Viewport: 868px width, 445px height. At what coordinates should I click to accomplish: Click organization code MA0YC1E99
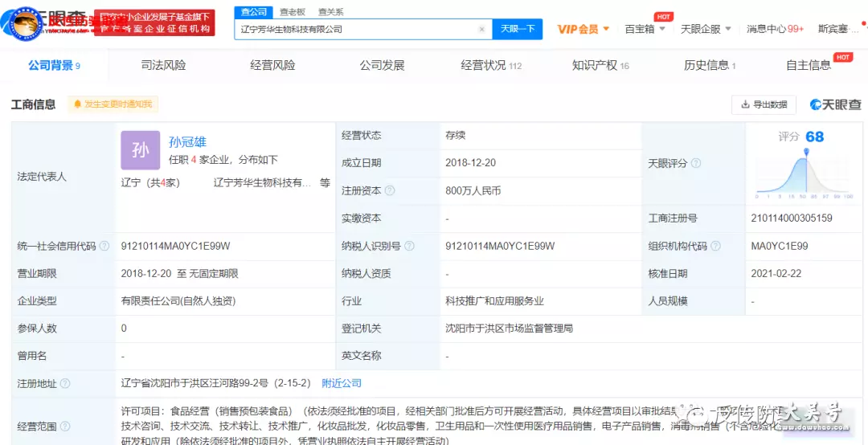(780, 247)
